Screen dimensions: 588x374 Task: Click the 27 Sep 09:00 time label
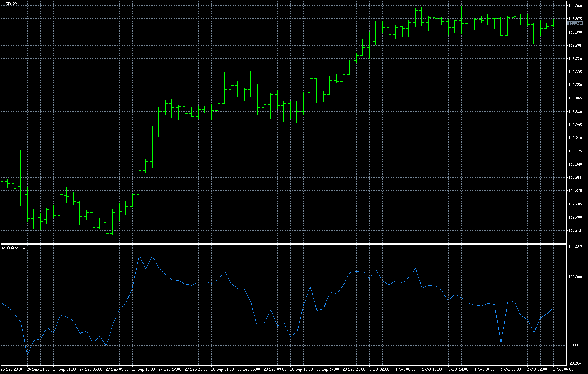pyautogui.click(x=117, y=369)
